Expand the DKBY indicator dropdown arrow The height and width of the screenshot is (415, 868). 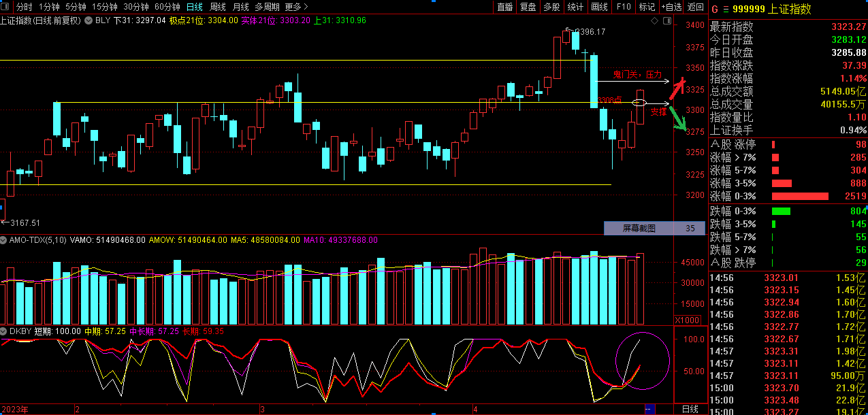pos(3,331)
